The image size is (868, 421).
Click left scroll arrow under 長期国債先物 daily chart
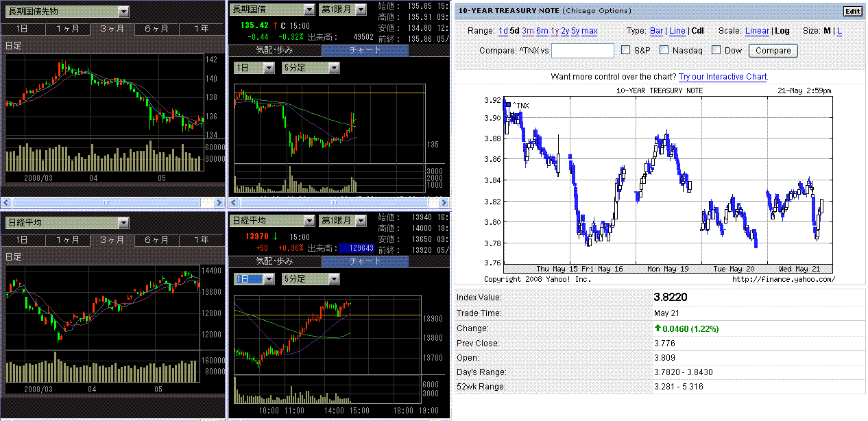click(x=6, y=203)
